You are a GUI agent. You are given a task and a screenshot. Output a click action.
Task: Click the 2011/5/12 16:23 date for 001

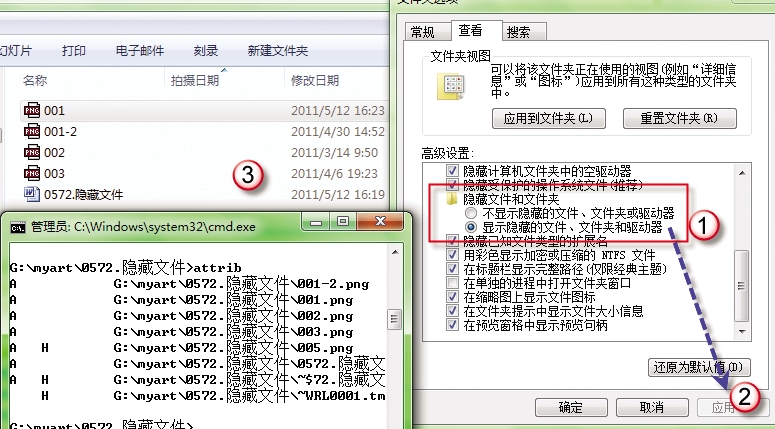tap(338, 111)
